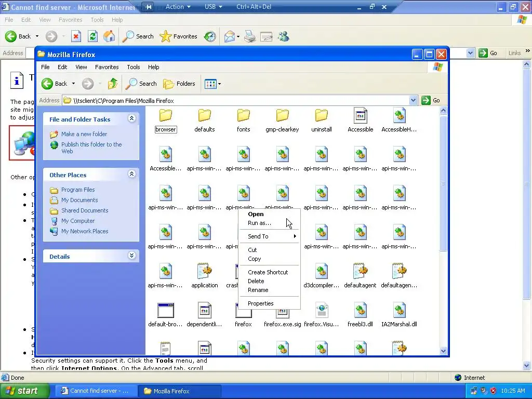
Task: Click Go button beside Explorer address bar
Action: (431, 100)
